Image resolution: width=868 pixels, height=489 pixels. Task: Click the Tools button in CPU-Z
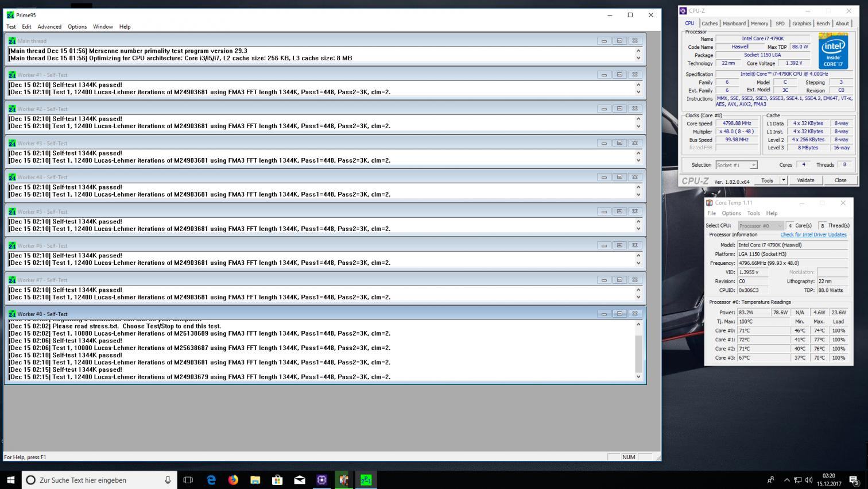click(x=767, y=180)
